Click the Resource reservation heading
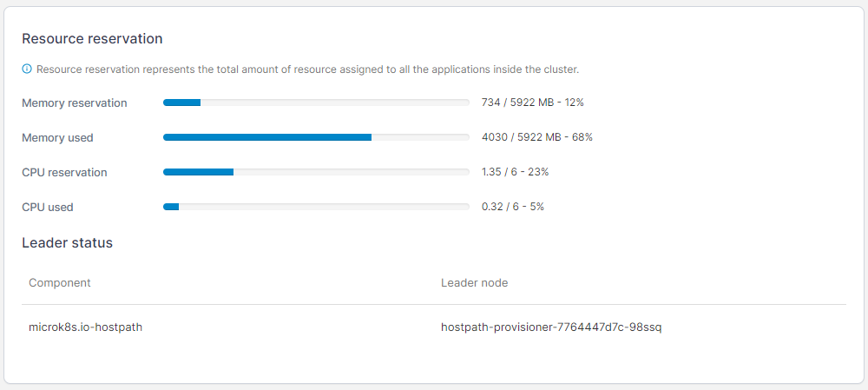Screen dimensions: 868x390 92,39
